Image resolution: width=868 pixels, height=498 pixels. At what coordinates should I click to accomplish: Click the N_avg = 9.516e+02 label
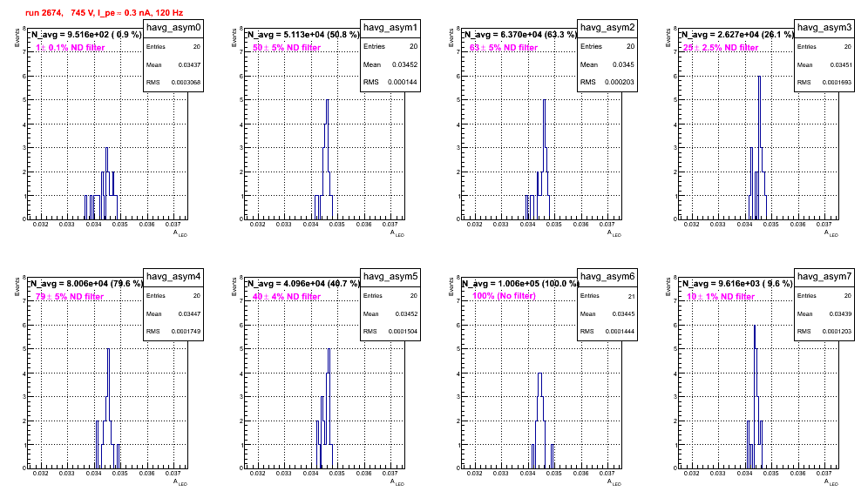[x=85, y=35]
